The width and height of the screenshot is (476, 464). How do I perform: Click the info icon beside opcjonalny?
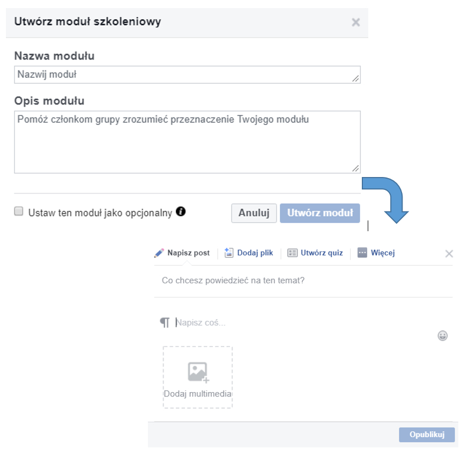tap(181, 211)
